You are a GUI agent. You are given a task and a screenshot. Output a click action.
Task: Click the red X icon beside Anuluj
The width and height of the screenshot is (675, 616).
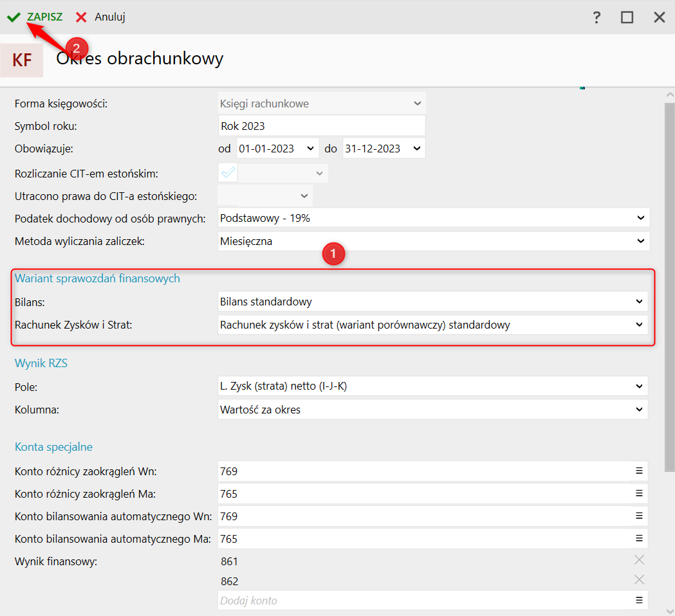point(81,17)
